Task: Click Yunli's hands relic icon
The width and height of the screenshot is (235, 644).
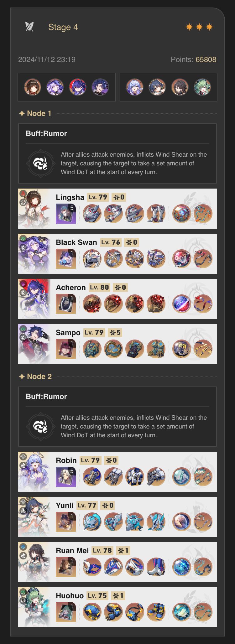Action: (x=113, y=522)
